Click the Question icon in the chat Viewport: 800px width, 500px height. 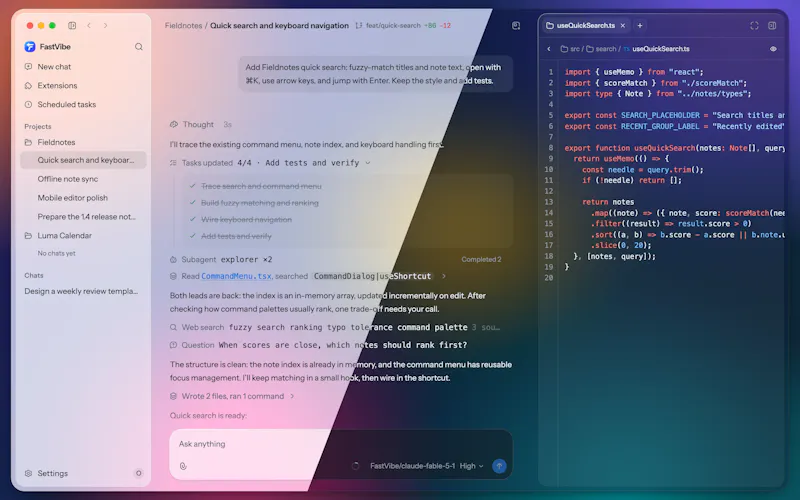(173, 345)
